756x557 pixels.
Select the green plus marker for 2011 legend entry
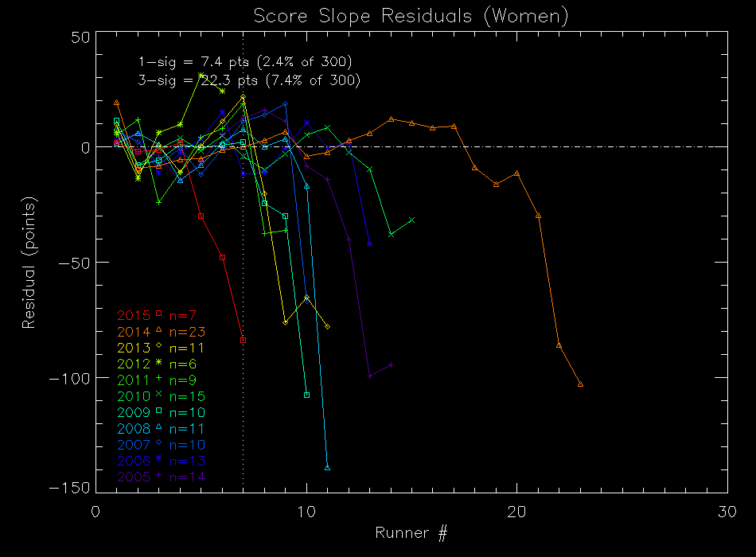coord(158,380)
